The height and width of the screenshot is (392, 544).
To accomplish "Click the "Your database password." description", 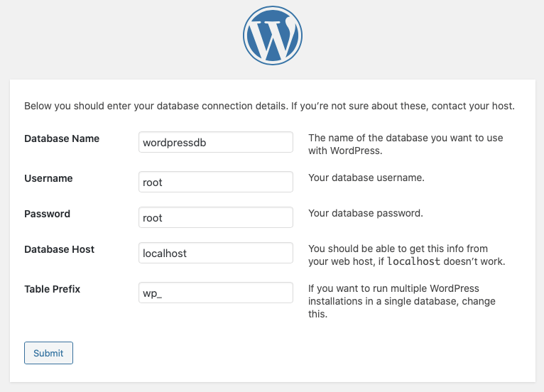I will pos(366,213).
